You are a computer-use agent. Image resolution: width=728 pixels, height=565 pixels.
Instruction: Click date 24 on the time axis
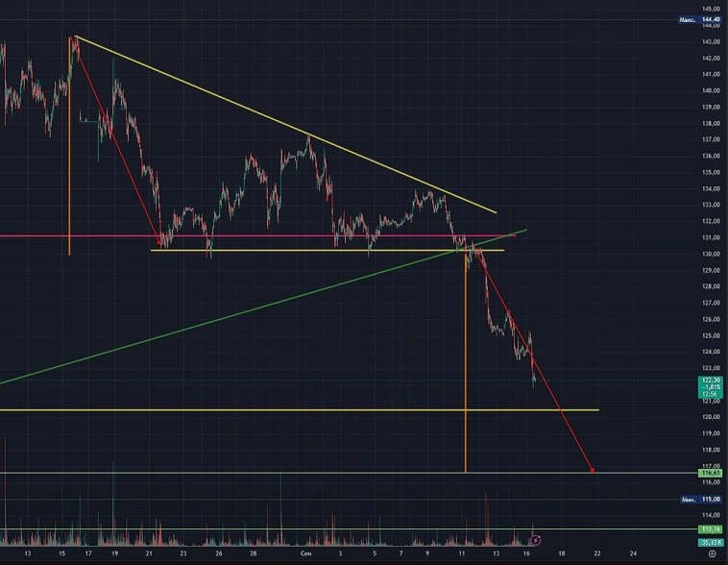pos(633,553)
